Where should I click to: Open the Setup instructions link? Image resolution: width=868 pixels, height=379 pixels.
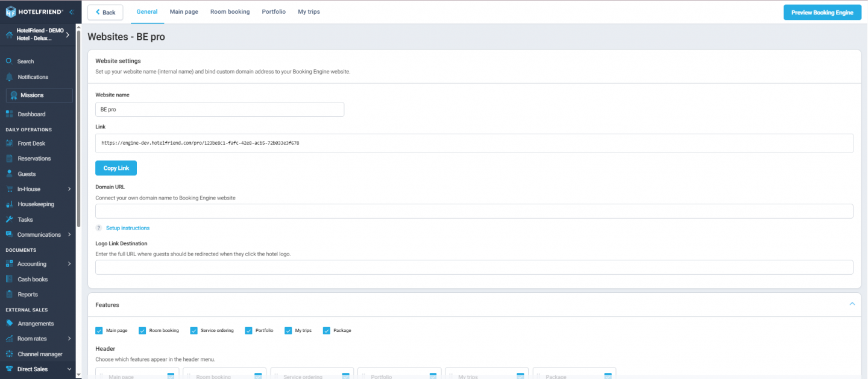click(128, 228)
